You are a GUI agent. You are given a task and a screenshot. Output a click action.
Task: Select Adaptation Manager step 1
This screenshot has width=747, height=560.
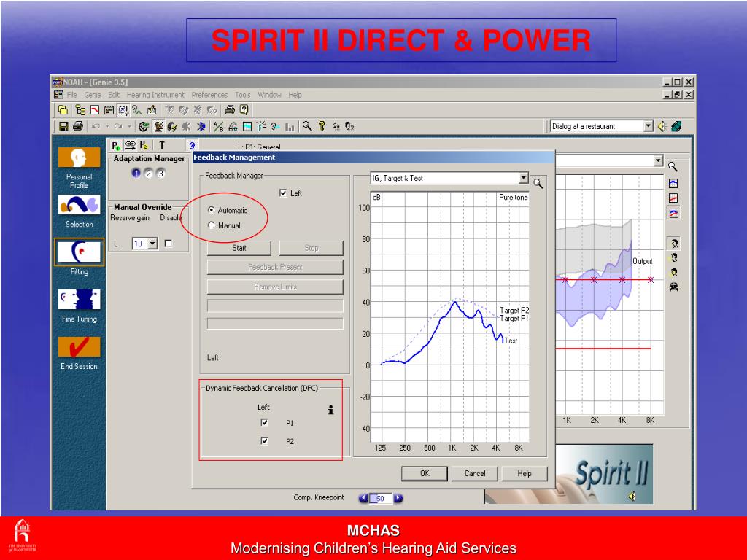(x=136, y=174)
